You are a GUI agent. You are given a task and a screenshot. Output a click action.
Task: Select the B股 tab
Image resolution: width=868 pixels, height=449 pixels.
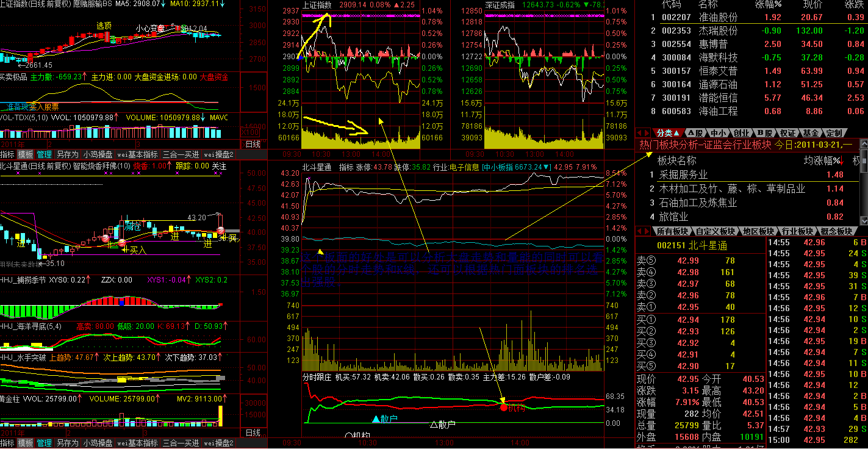(764, 132)
